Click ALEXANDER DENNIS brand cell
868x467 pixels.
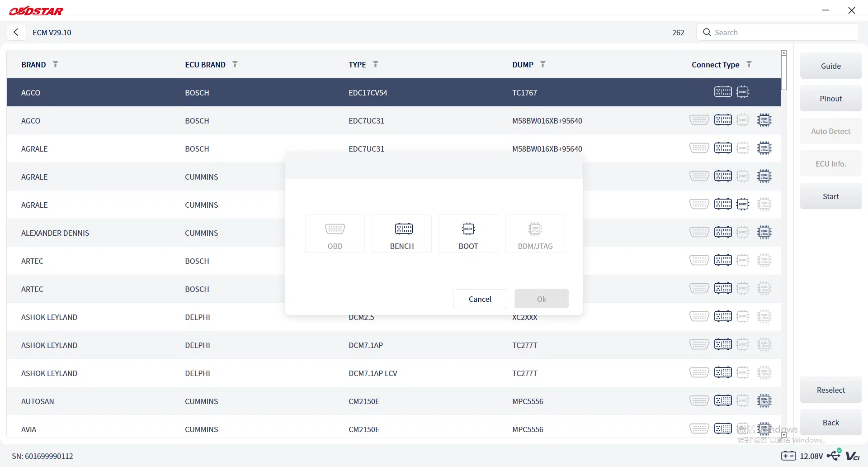(x=55, y=233)
